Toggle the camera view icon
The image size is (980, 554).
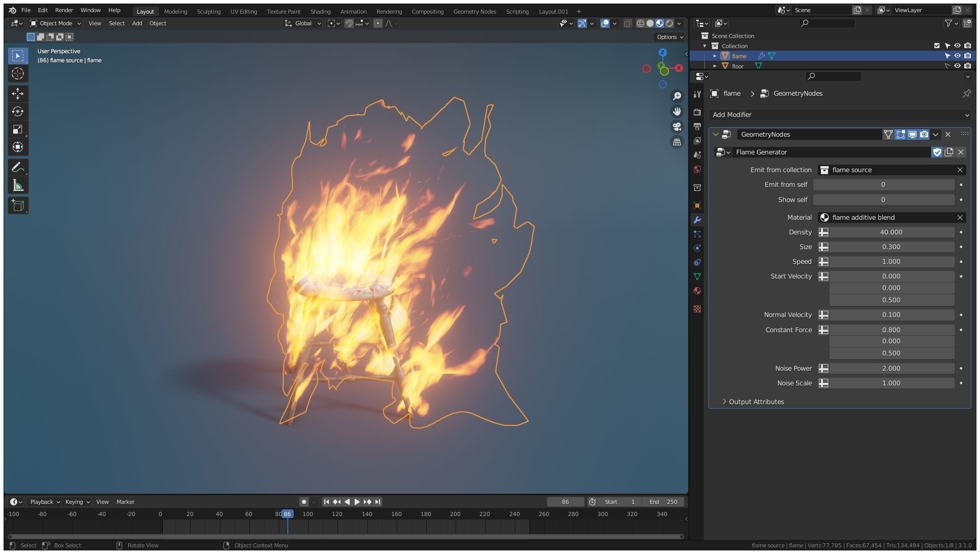[677, 127]
